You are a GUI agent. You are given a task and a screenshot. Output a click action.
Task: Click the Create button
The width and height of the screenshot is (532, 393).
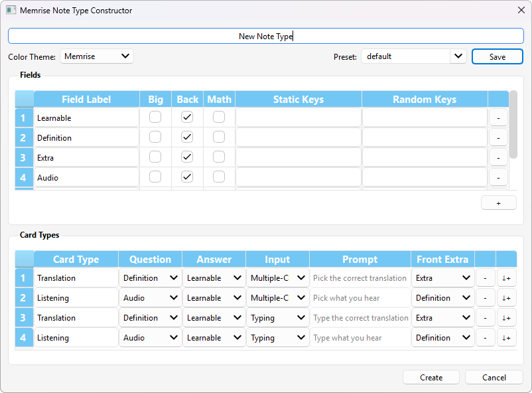click(431, 377)
